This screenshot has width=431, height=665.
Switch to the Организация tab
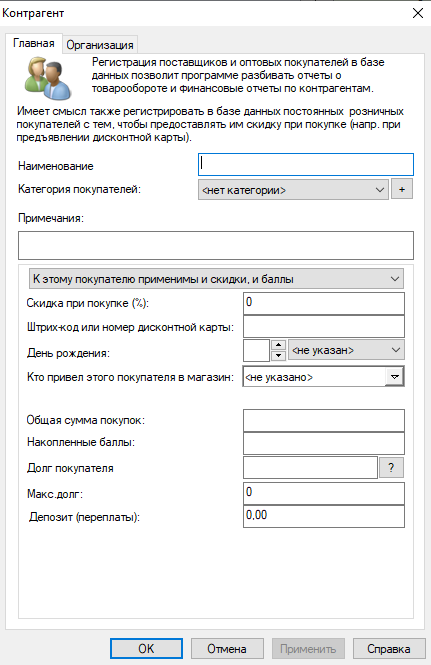click(x=100, y=45)
